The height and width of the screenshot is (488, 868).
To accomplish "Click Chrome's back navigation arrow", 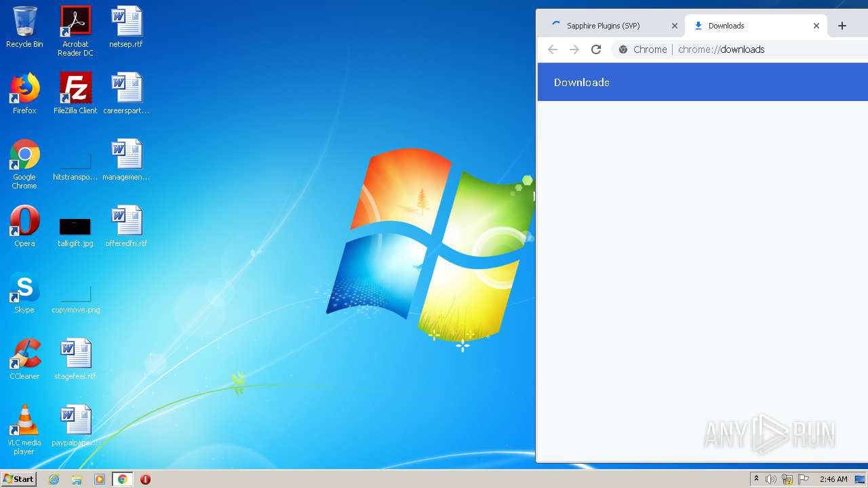I will pos(553,49).
